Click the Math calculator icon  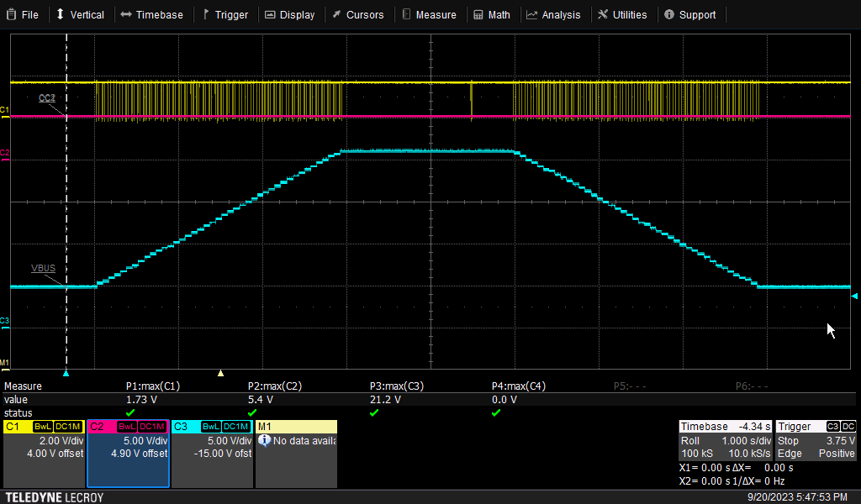pos(476,13)
